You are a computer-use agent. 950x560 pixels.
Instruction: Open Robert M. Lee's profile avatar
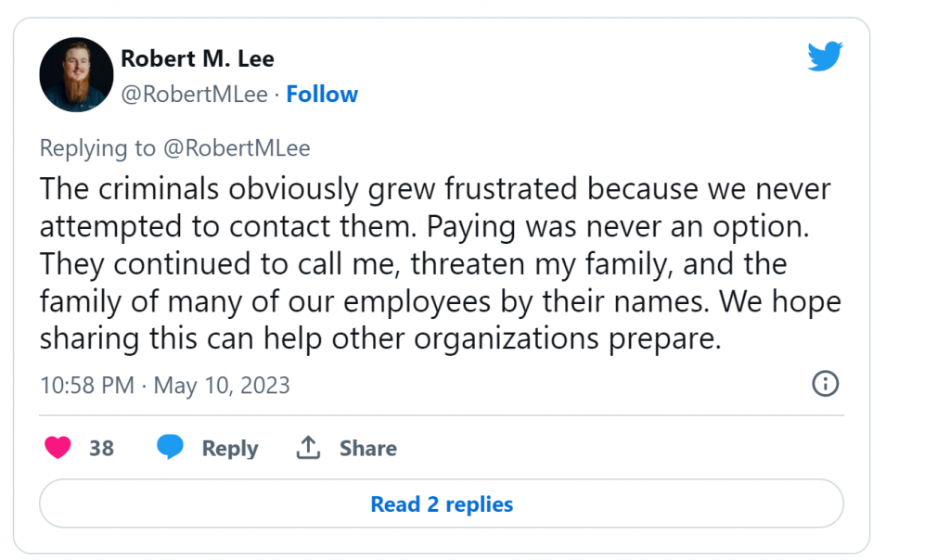point(76,74)
